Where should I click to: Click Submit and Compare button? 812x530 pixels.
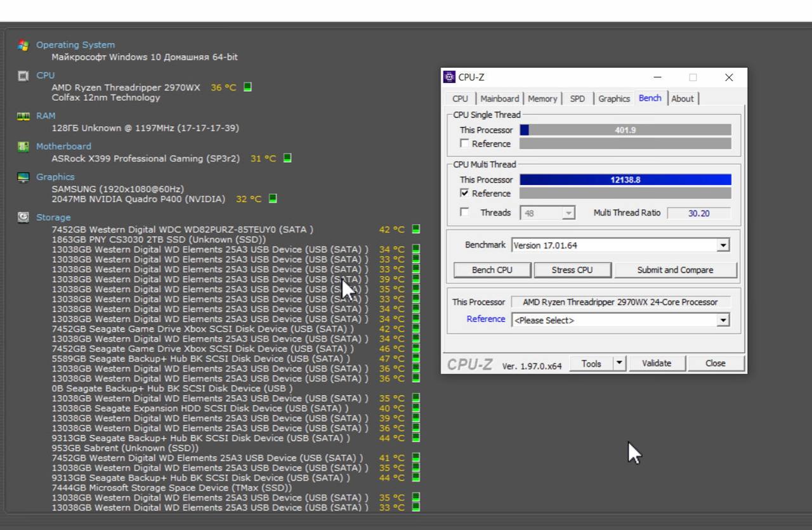(676, 270)
